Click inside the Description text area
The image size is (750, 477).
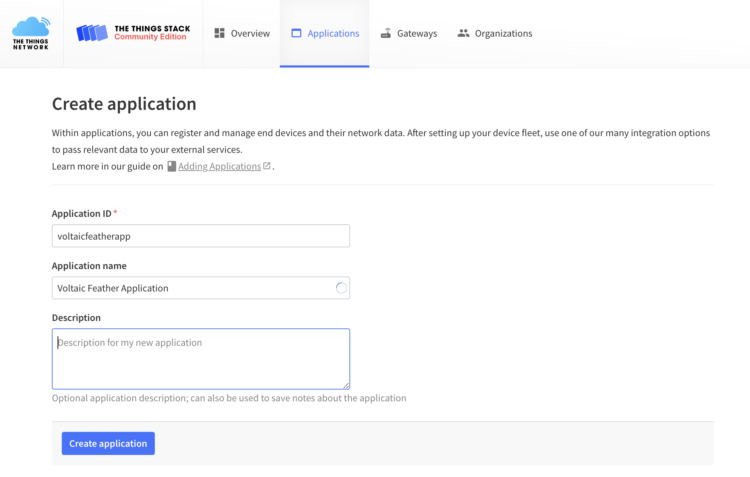pos(201,359)
